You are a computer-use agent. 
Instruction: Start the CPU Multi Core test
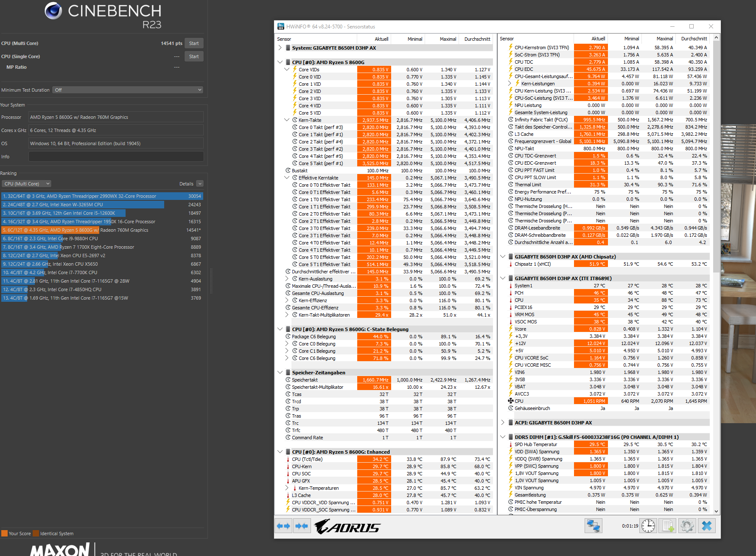tap(194, 43)
